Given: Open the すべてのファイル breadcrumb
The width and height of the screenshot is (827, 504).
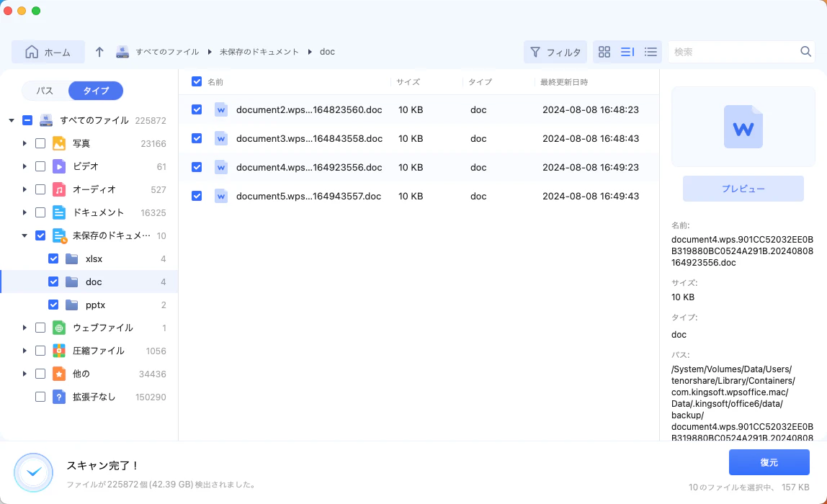Looking at the screenshot, I should (167, 52).
